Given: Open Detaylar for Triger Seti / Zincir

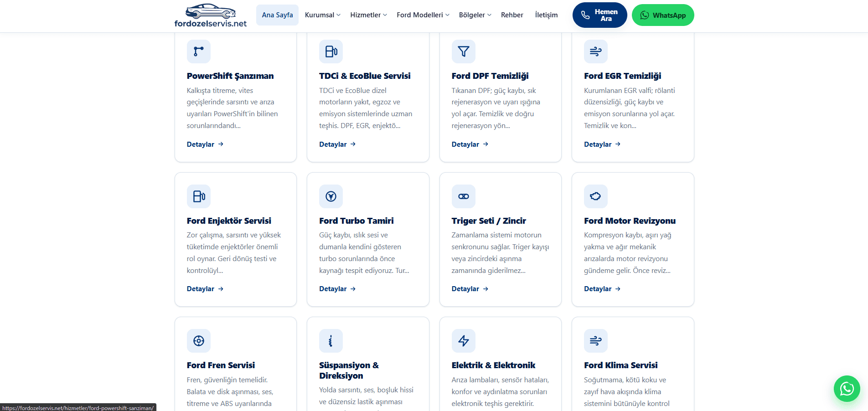Looking at the screenshot, I should (470, 289).
